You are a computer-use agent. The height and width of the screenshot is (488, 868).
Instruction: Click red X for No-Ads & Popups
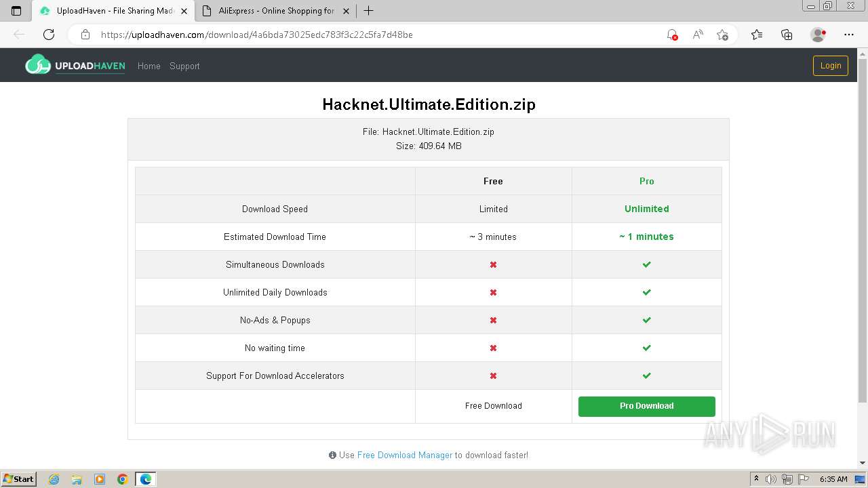(493, 320)
